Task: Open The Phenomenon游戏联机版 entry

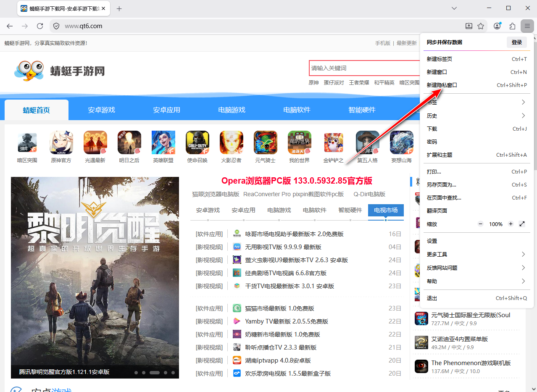Action: coord(471,363)
